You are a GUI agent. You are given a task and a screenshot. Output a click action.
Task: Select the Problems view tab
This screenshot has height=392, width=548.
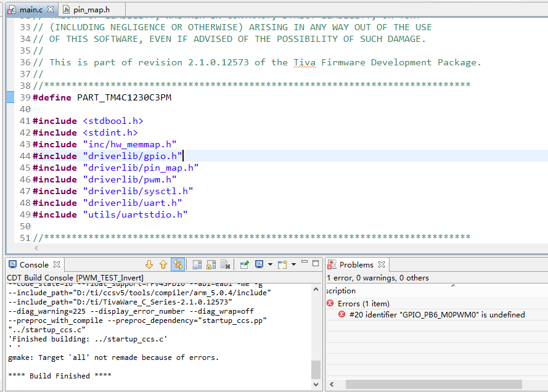click(356, 265)
